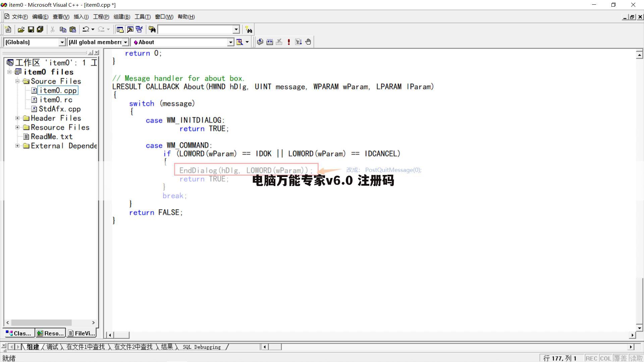Open the 查看(V) menu
The height and width of the screenshot is (362, 644).
coord(61,17)
